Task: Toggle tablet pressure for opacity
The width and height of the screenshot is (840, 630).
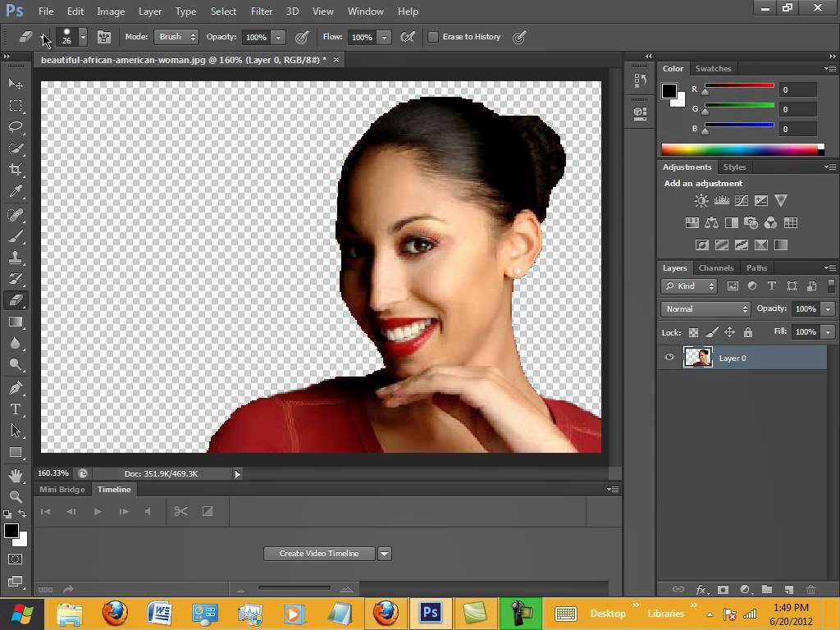Action: tap(302, 37)
